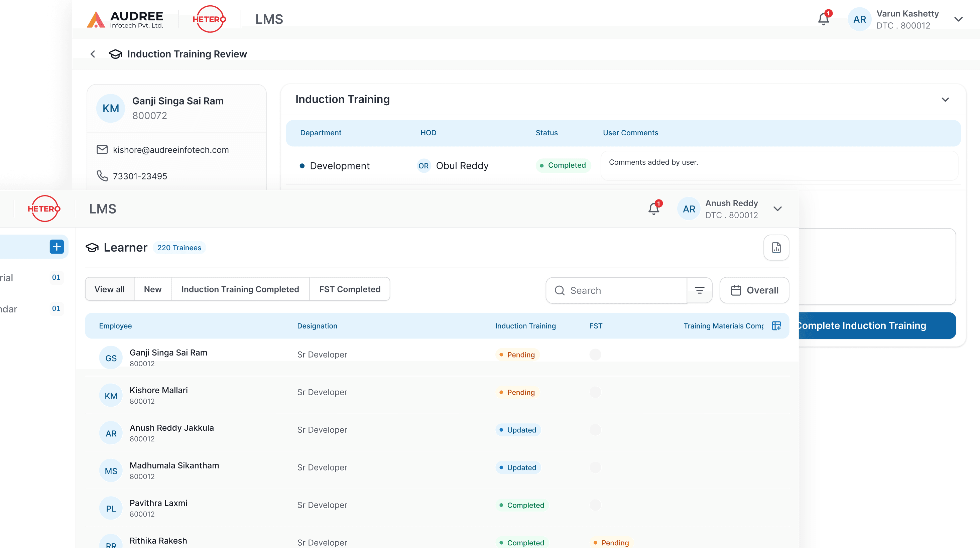Collapse the Induction Training panel with its chevron
This screenshot has width=980, height=548.
[946, 100]
